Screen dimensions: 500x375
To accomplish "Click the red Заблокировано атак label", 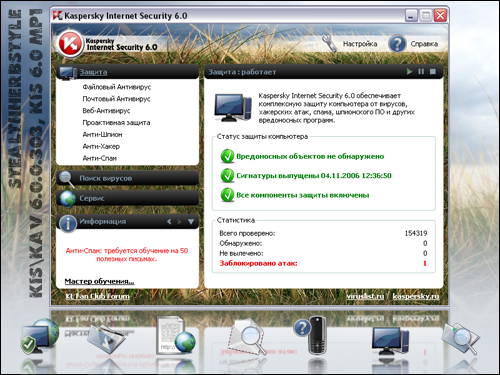I will pyautogui.click(x=258, y=263).
